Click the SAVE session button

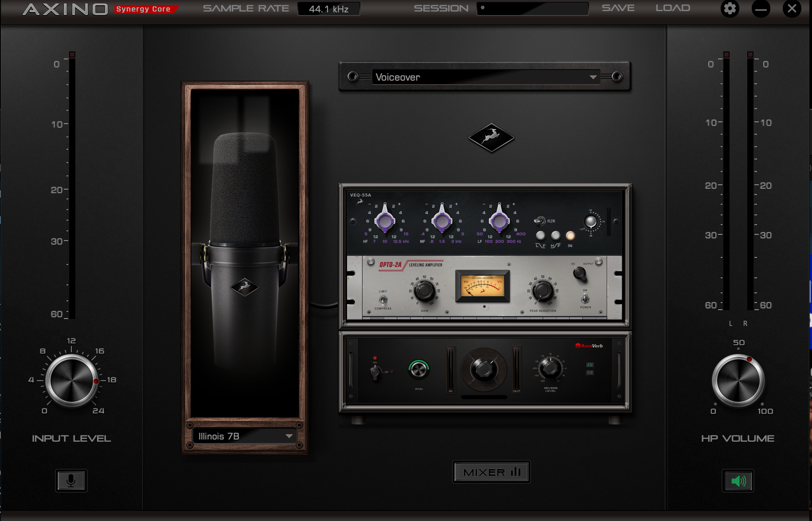tap(618, 8)
